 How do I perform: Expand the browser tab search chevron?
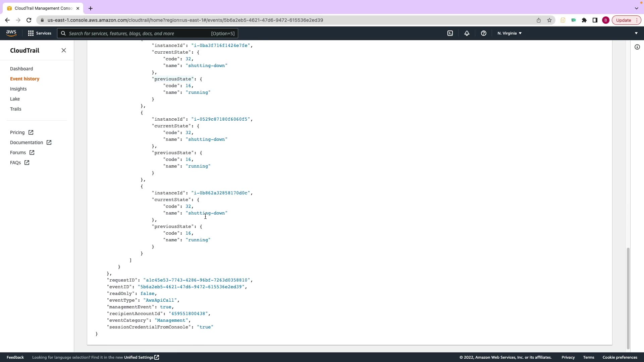(x=636, y=8)
